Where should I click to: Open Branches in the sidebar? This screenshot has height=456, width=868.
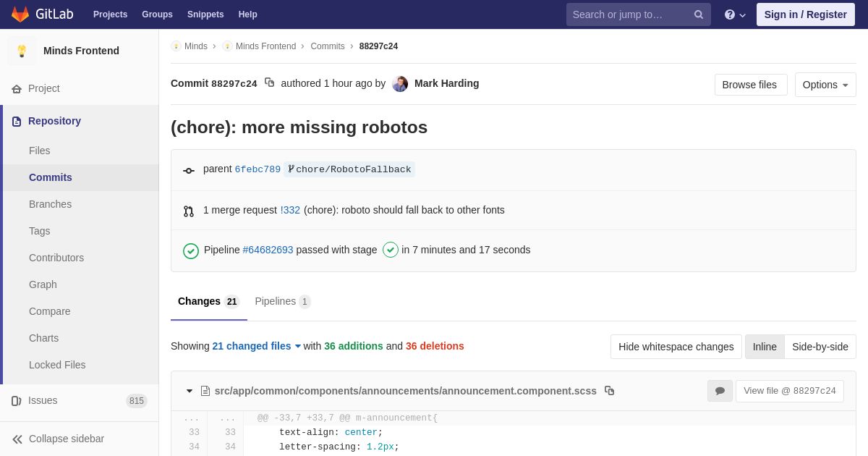click(50, 204)
